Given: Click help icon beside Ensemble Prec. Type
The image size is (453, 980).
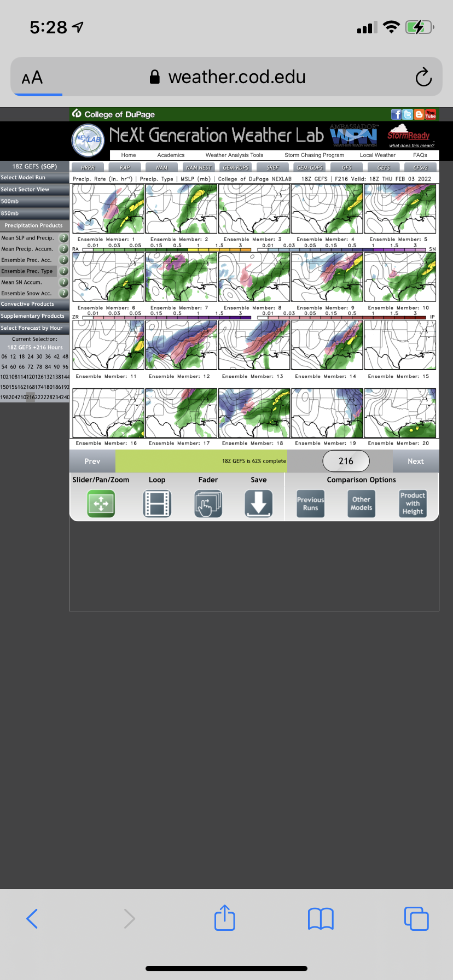Looking at the screenshot, I should (63, 271).
